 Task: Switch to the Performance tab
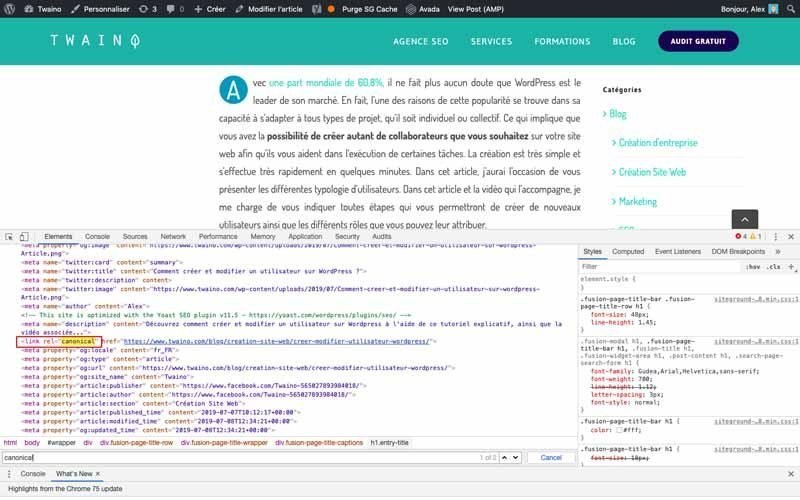[x=218, y=237]
